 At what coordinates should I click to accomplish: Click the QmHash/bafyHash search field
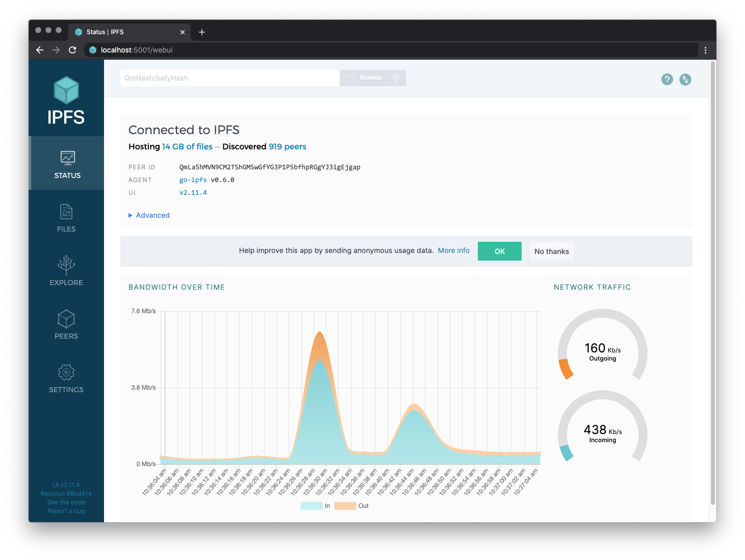point(229,78)
